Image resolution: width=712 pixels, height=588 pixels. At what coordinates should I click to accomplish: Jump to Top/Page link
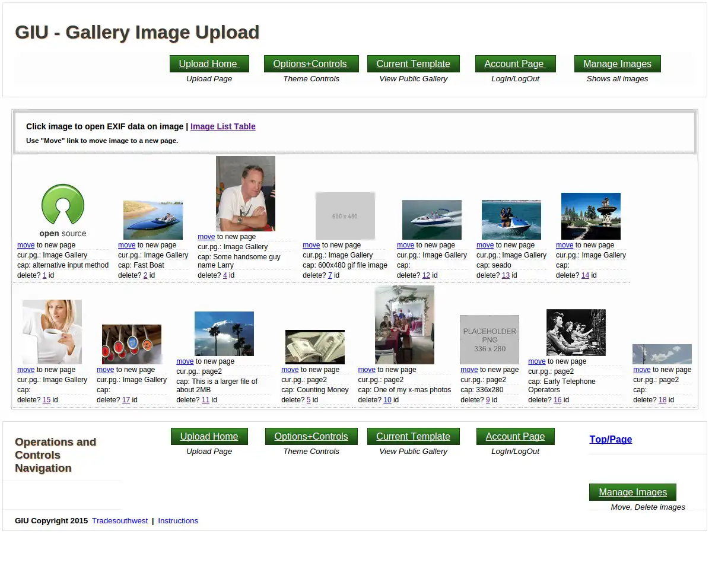coord(611,440)
